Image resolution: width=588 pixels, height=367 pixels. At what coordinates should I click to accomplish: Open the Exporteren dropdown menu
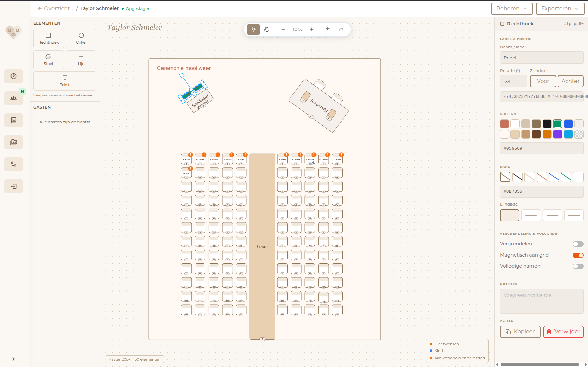pyautogui.click(x=560, y=9)
